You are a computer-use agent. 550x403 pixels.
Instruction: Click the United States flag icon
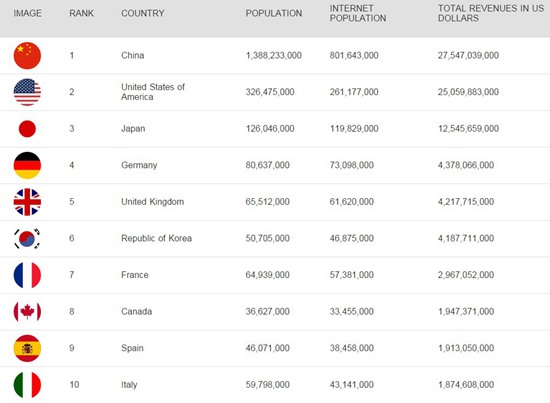[27, 92]
